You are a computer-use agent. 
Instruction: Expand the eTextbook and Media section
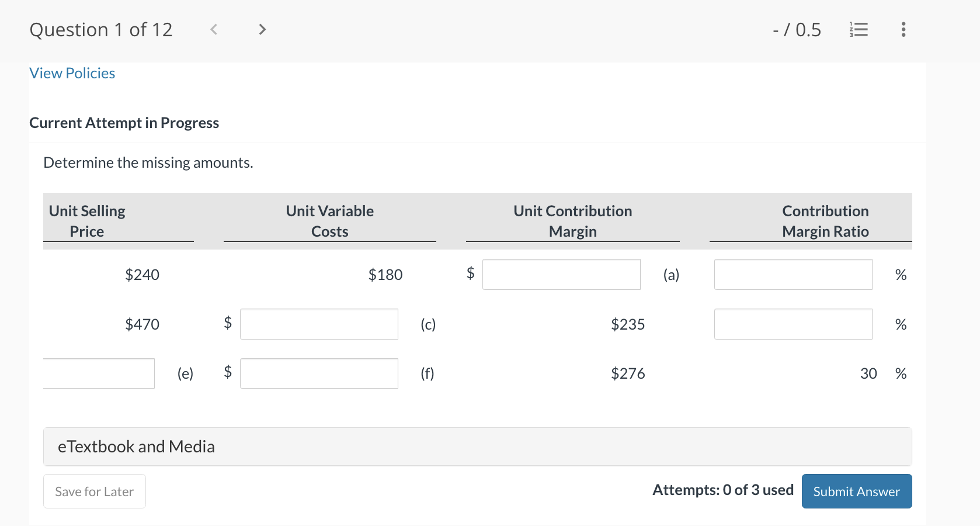pos(136,447)
